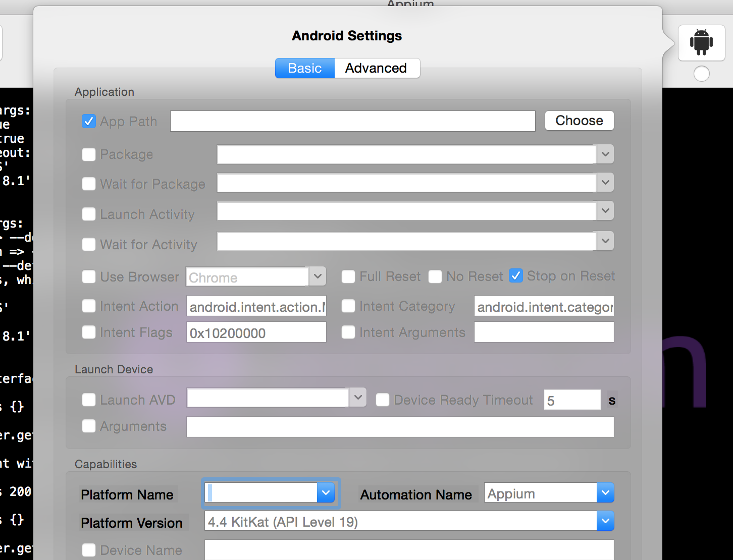Click the Launch Device Arguments text field
The image size is (733, 560).
click(400, 427)
